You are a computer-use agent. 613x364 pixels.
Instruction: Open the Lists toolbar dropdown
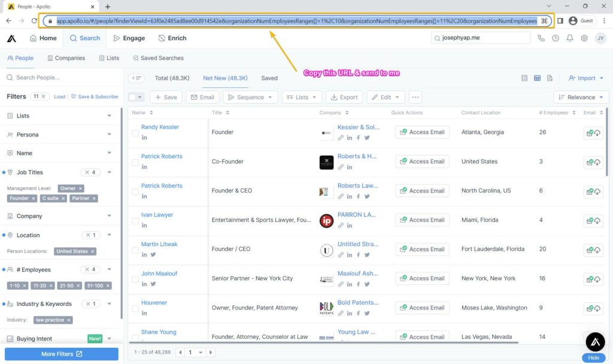click(x=302, y=98)
